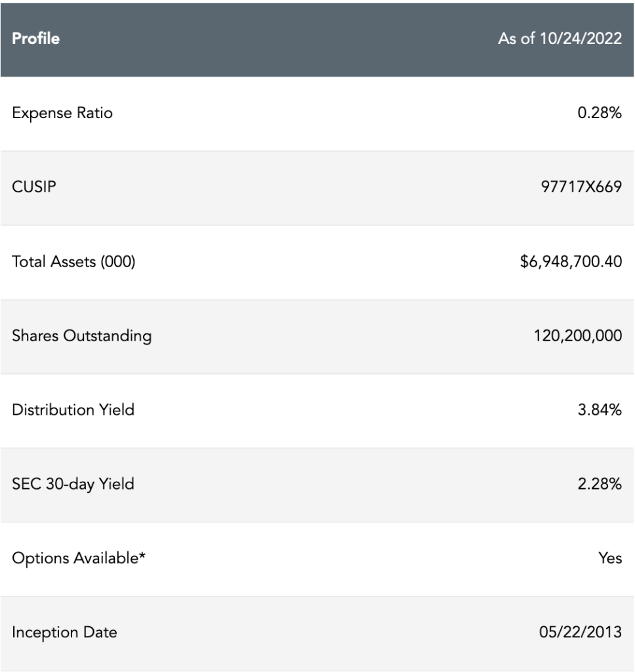Click the 2.28% SEC yield value
The image size is (635, 672).
click(600, 484)
